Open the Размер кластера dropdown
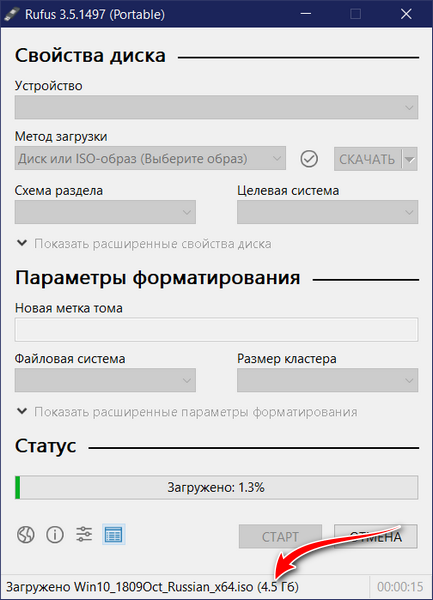 pyautogui.click(x=327, y=380)
